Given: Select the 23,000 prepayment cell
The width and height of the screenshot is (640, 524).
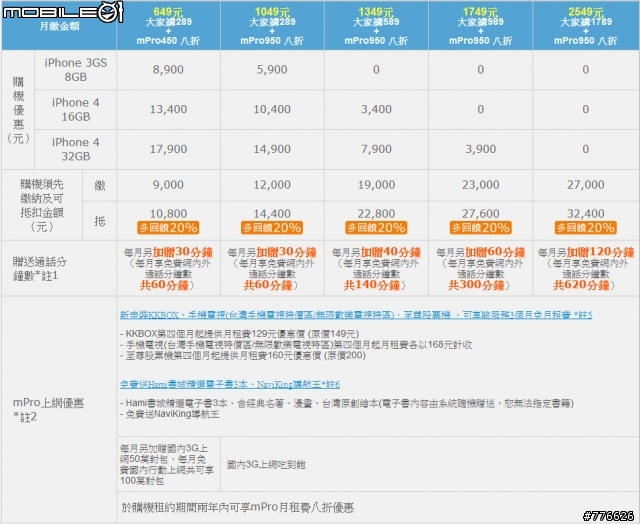Looking at the screenshot, I should tap(481, 185).
